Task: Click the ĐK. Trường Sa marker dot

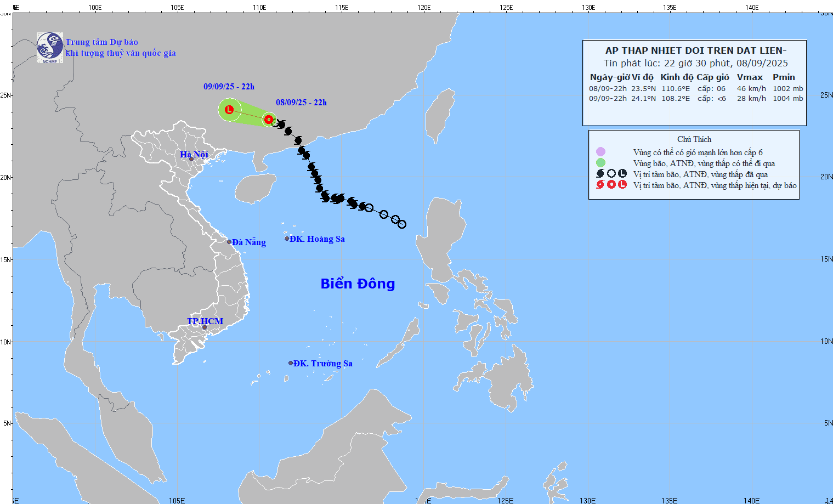Action: click(291, 363)
